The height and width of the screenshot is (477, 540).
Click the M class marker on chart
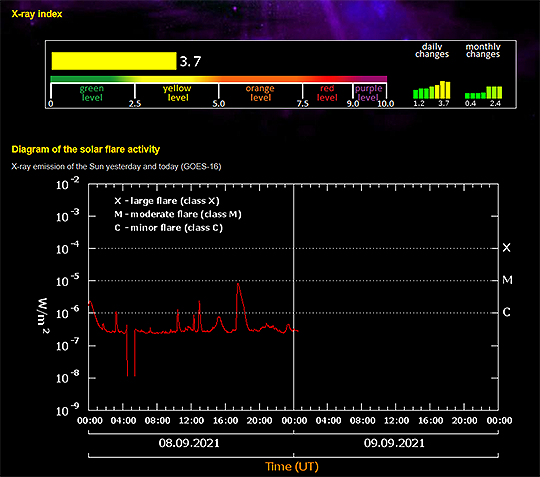pyautogui.click(x=507, y=280)
